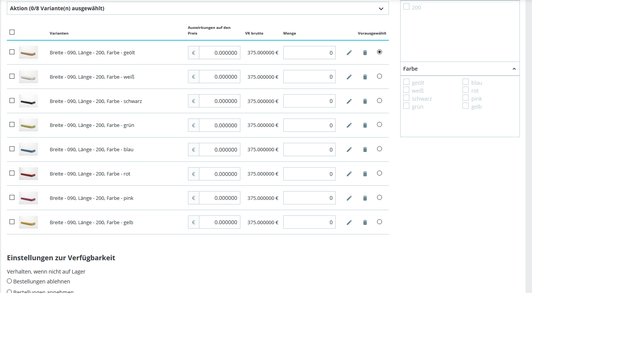Collapse the Farbe attribute panel

[x=514, y=69]
